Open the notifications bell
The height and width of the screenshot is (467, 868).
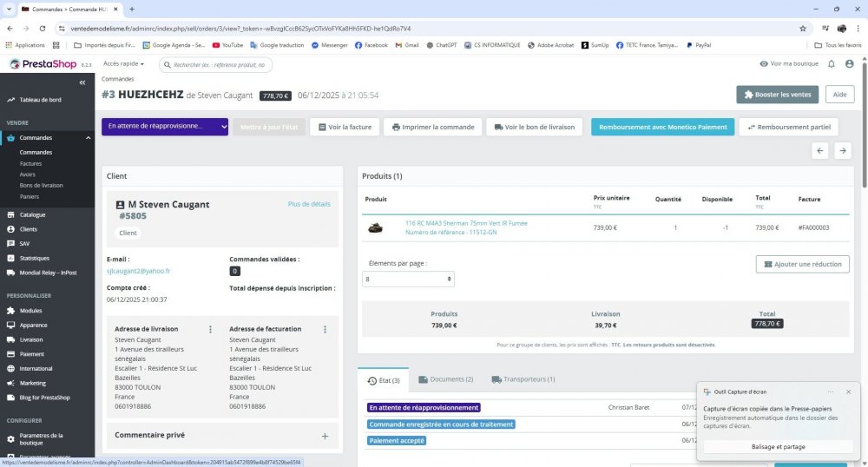832,64
